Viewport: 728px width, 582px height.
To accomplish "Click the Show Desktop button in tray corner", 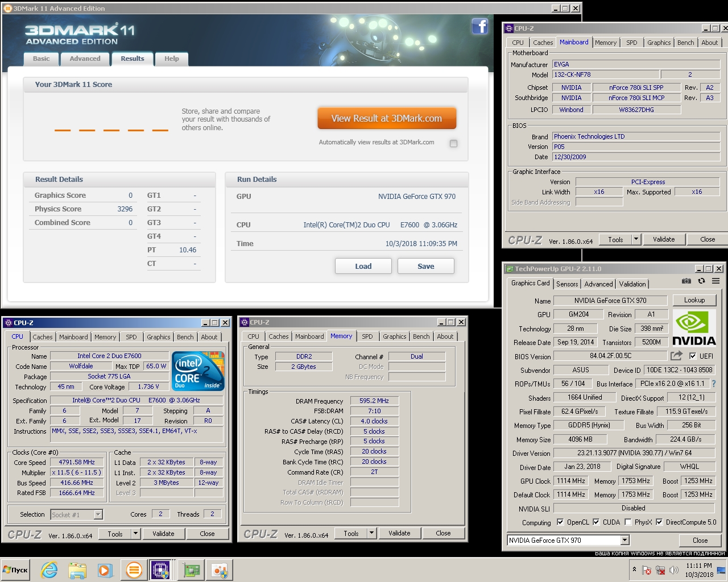I will pos(722,570).
